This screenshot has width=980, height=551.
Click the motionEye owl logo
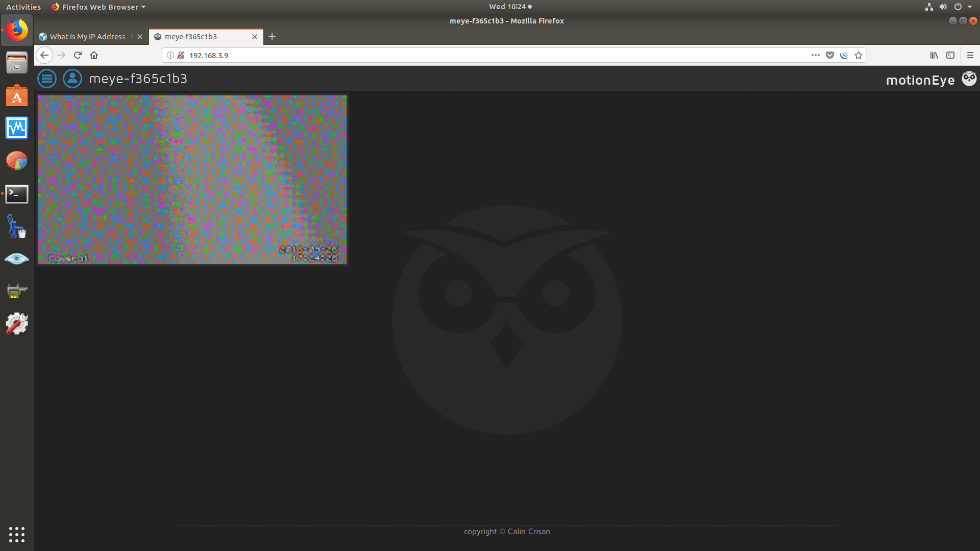(x=969, y=78)
